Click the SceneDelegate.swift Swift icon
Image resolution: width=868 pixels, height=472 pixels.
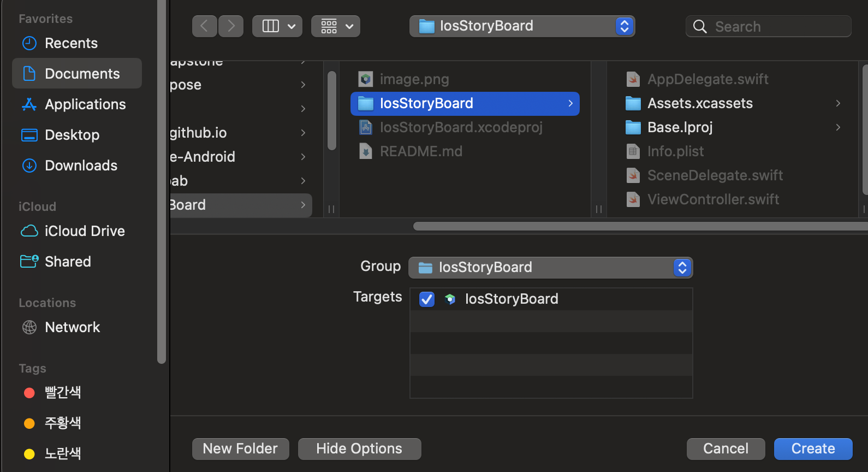[633, 175]
